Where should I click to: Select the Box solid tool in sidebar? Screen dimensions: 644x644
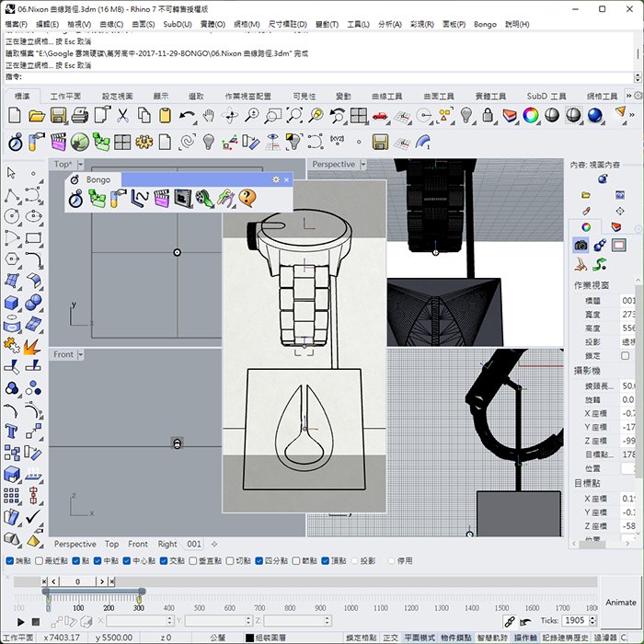(x=12, y=303)
